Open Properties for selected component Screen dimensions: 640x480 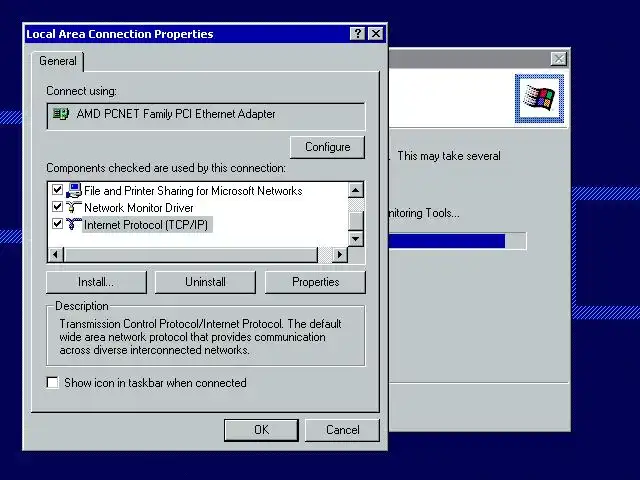pyautogui.click(x=316, y=282)
